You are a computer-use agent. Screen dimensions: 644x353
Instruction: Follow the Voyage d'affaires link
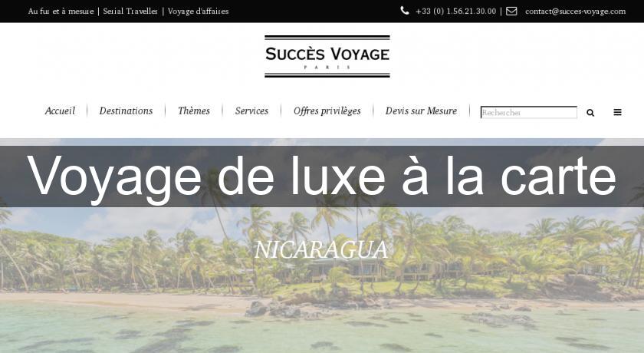pos(198,11)
